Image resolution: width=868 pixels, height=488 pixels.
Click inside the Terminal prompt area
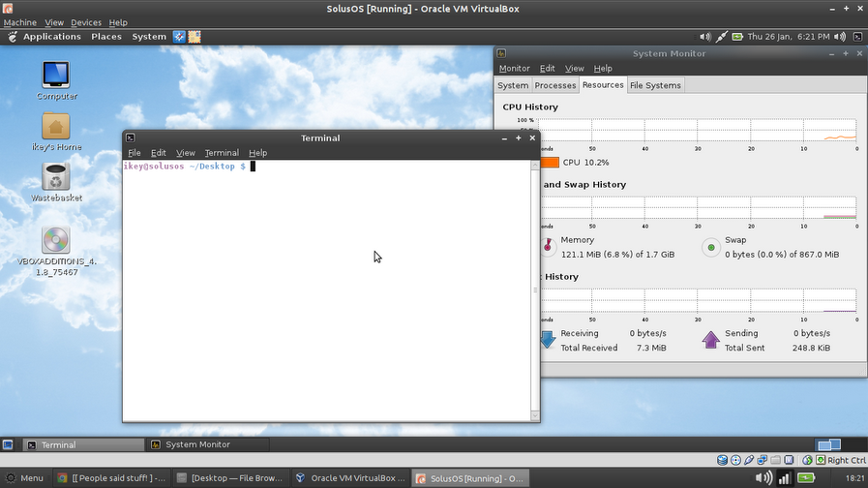click(327, 290)
